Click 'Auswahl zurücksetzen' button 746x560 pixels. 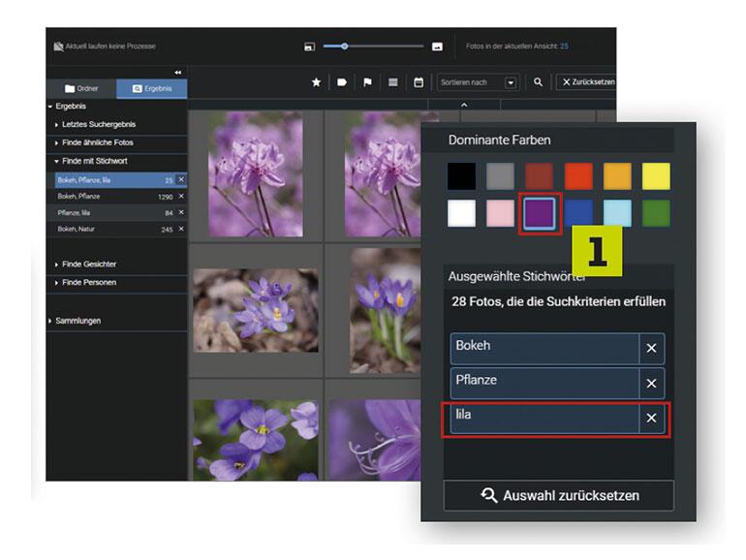pos(559,495)
